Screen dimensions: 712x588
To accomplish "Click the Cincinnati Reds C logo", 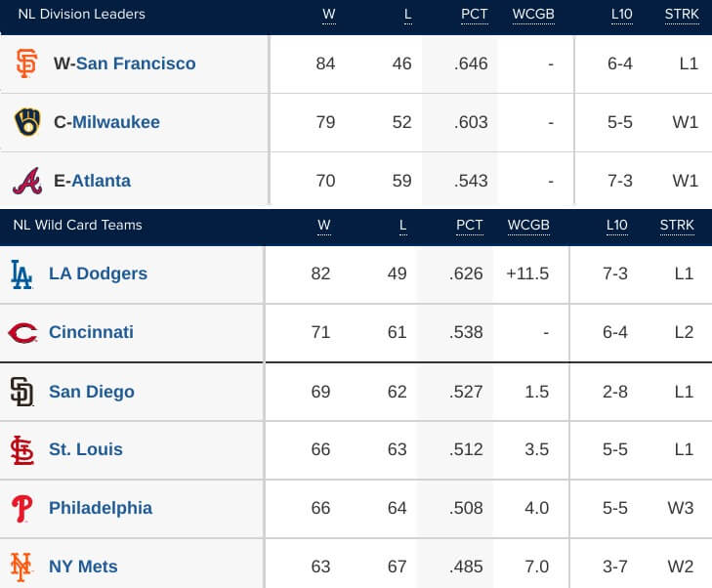I will click(22, 333).
